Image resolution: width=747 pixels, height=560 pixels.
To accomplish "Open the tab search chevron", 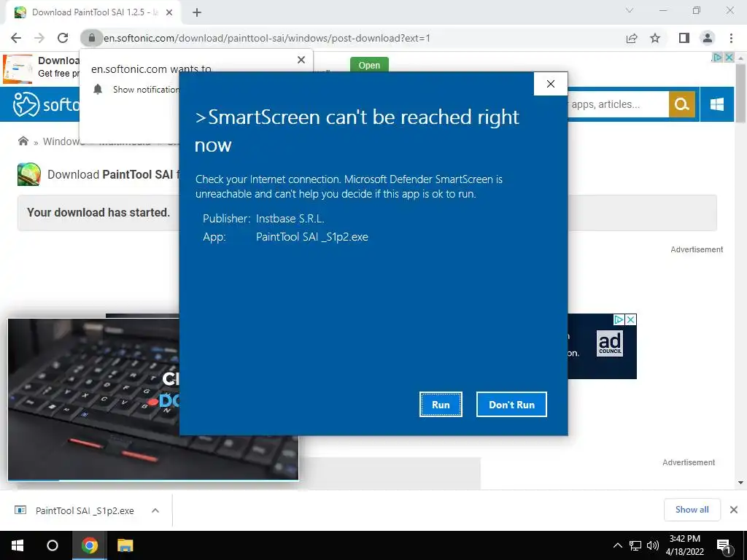I will pos(630,10).
